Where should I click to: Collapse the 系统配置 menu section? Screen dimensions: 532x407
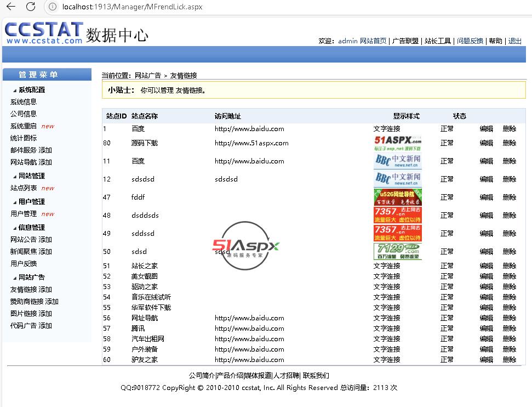31,90
